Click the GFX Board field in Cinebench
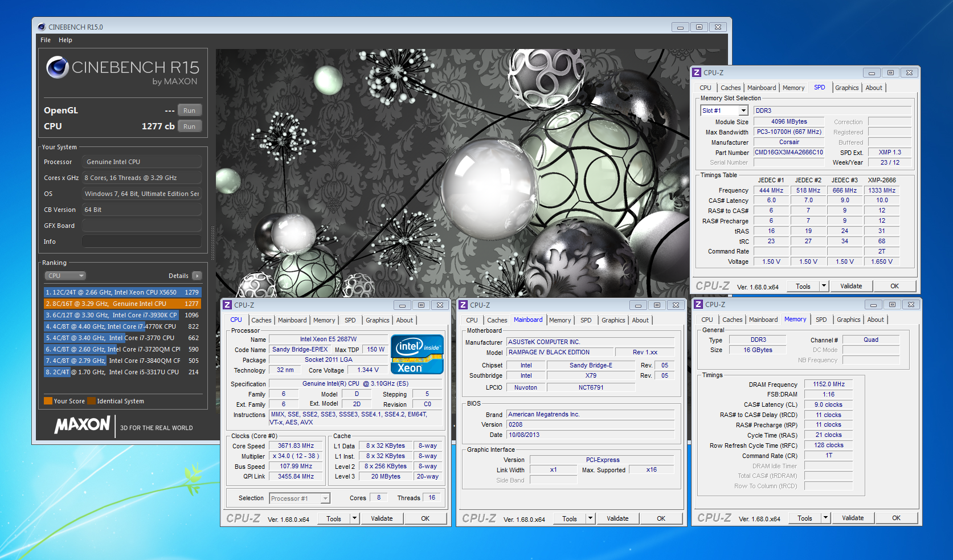953x560 pixels. click(142, 226)
